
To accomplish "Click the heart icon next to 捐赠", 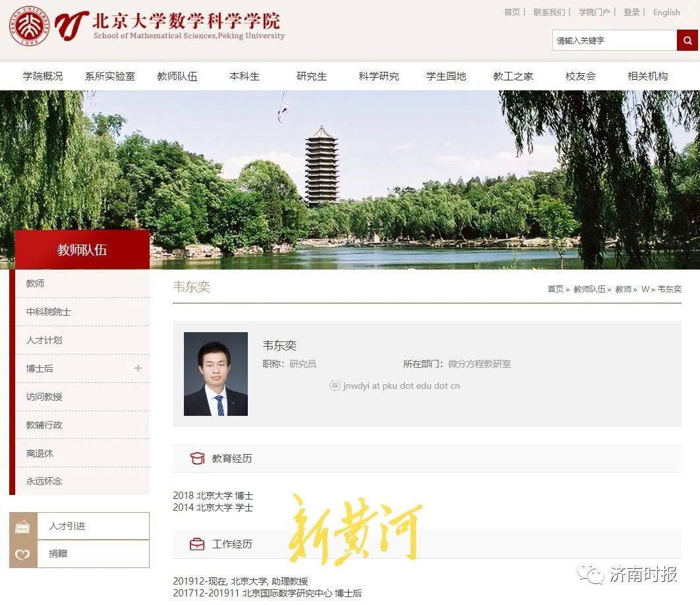I will [x=23, y=554].
